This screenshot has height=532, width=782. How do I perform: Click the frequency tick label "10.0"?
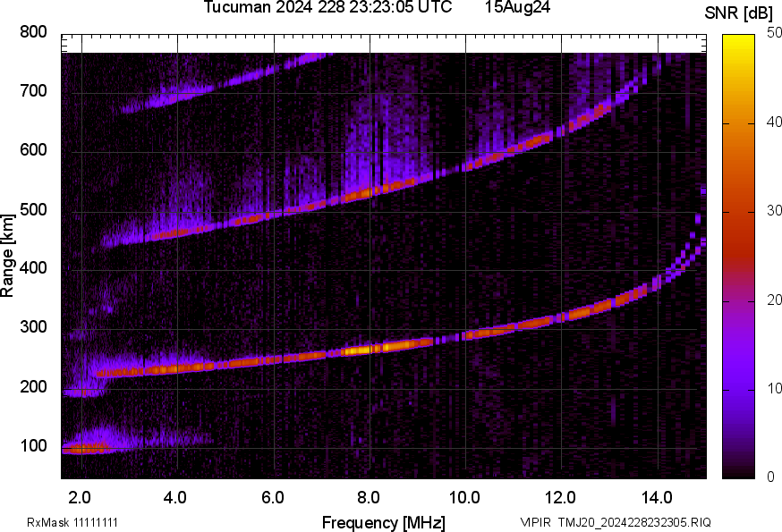(x=464, y=498)
